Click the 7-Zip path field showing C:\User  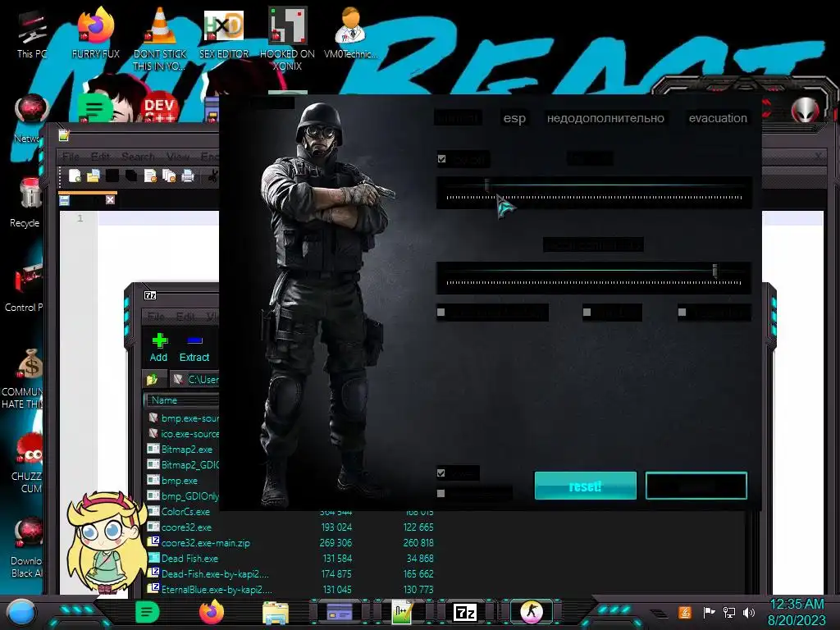(195, 379)
